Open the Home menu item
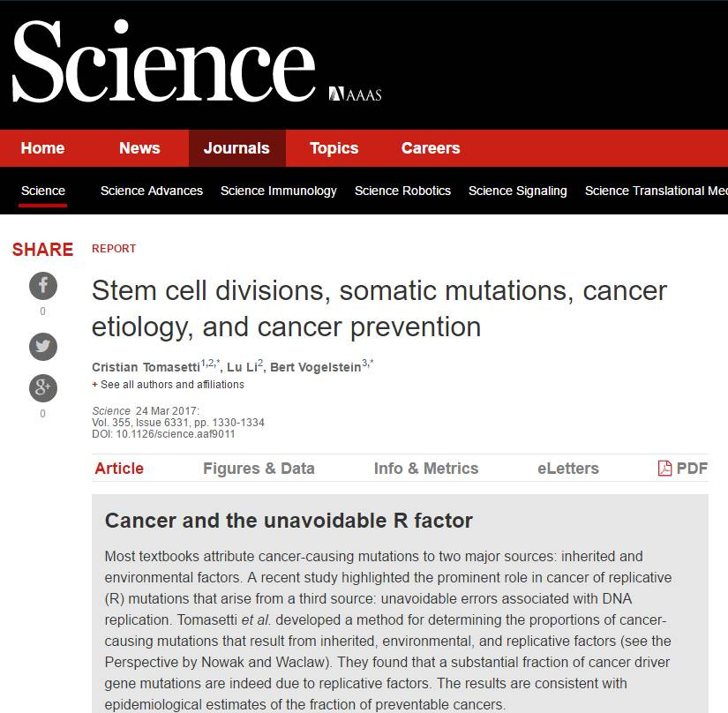 (x=42, y=148)
